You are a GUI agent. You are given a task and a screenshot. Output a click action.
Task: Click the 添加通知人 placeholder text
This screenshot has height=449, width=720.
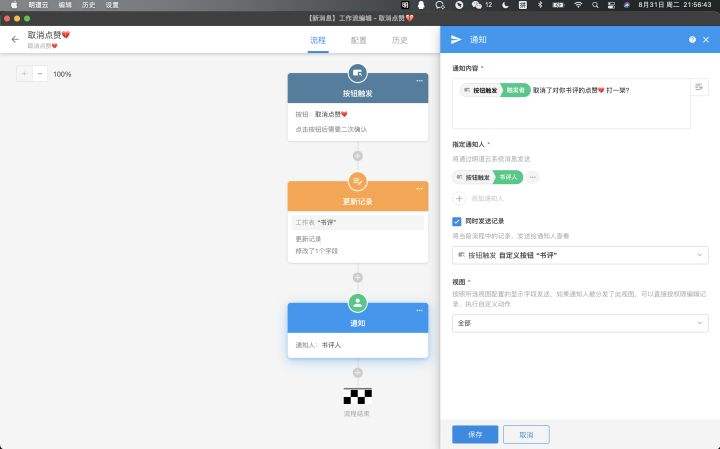pyautogui.click(x=488, y=198)
